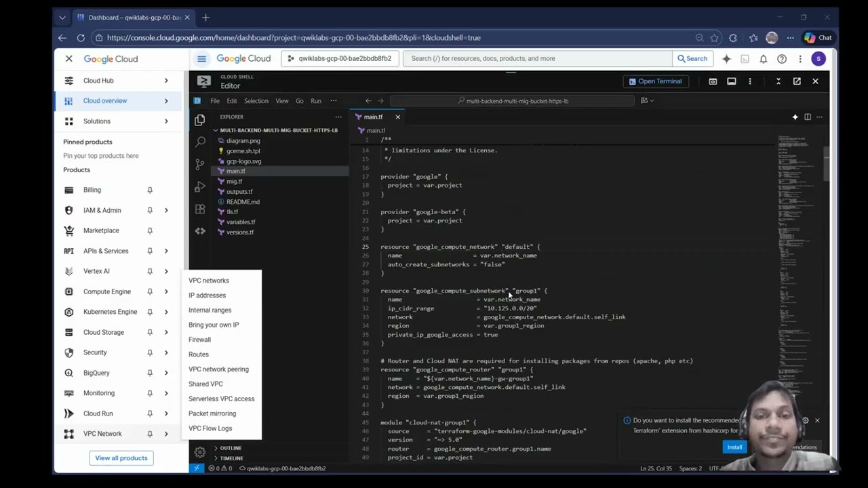Dismiss the Terraform extension notification
Image resolution: width=868 pixels, height=488 pixels.
tap(817, 420)
